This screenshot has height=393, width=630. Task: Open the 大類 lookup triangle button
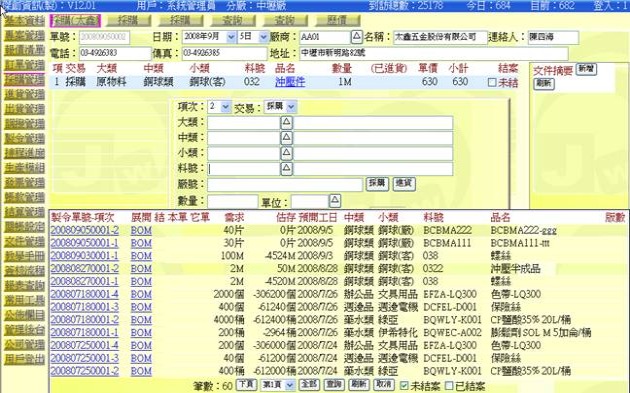pyautogui.click(x=286, y=122)
